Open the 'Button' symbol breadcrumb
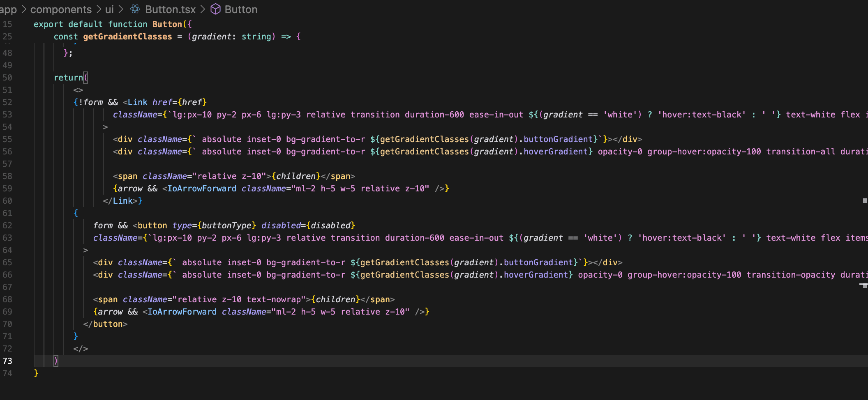 click(x=241, y=9)
